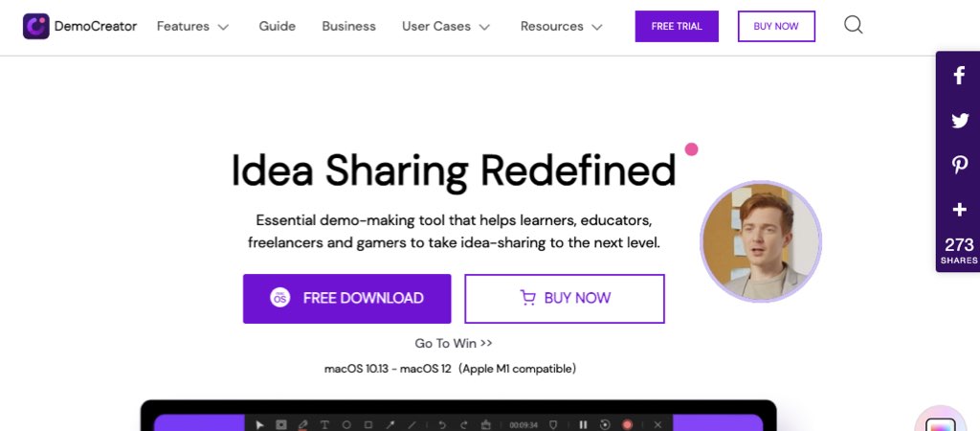This screenshot has width=980, height=431.
Task: Open the search magnifier icon
Action: (x=853, y=25)
